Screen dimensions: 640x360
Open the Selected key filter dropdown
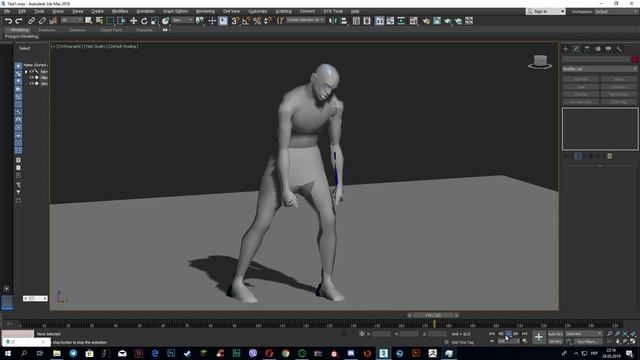(583, 334)
